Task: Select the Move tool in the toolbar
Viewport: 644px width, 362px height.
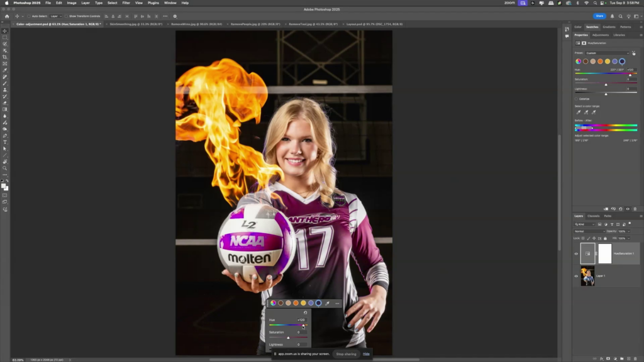Action: pyautogui.click(x=5, y=31)
